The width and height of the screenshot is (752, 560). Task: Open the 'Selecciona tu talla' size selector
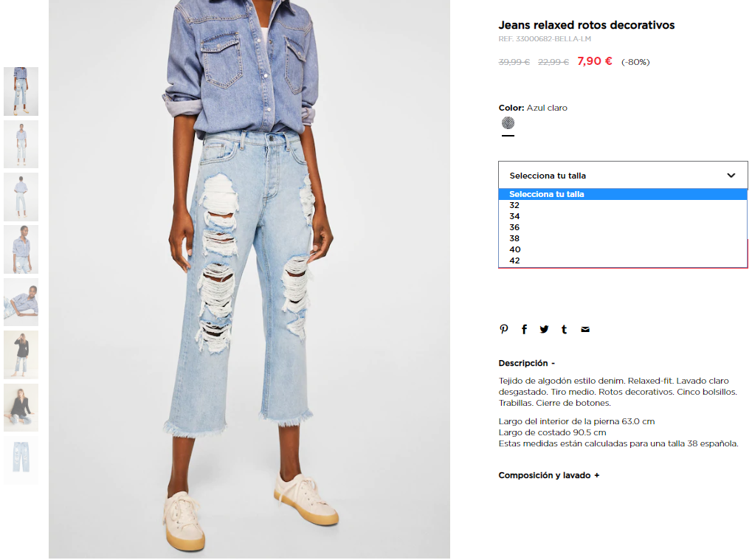tap(623, 176)
